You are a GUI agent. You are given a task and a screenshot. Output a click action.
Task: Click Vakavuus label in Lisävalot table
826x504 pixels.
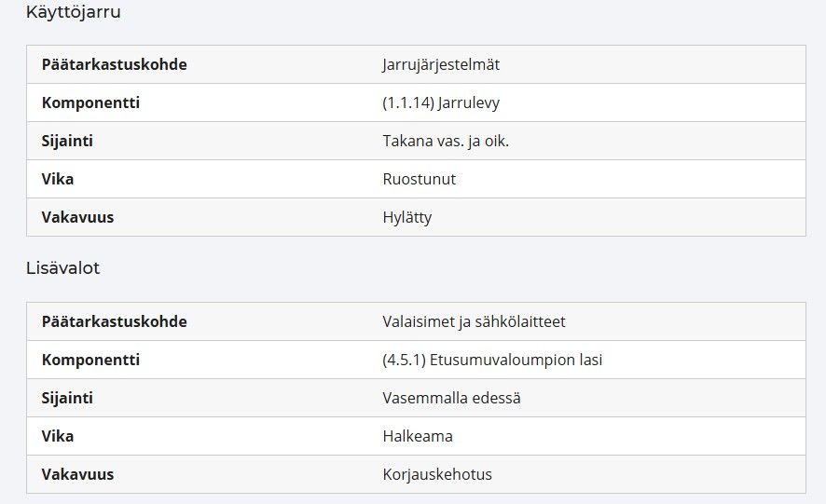click(77, 474)
